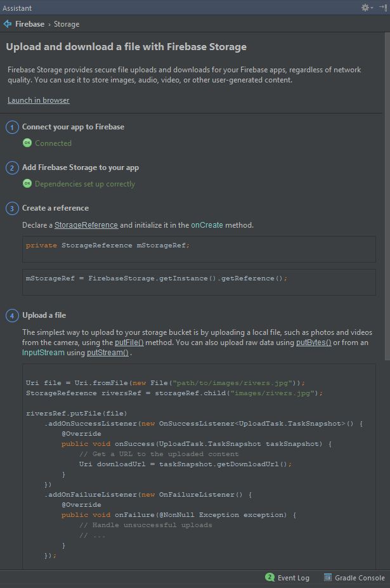Screen dimensions: 390x588
Task: Click the Launch in browser link
Action: (38, 100)
